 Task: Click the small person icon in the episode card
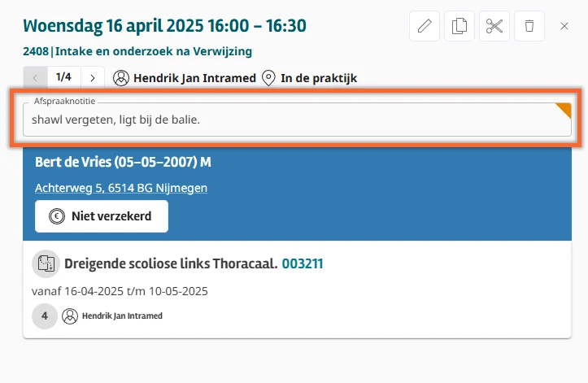pos(71,316)
